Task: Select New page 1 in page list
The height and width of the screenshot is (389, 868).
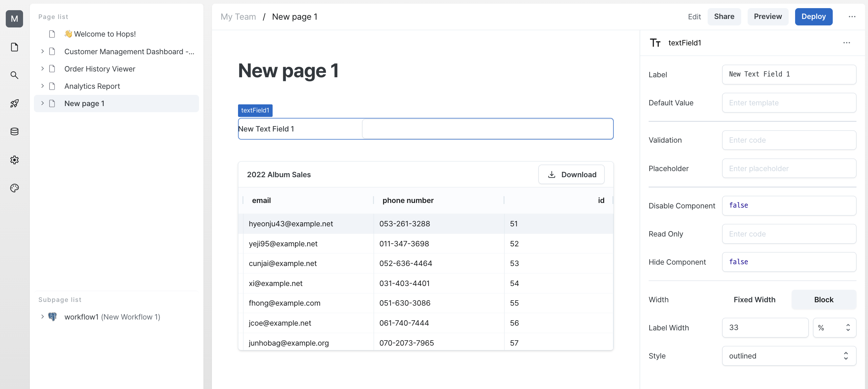Action: click(x=116, y=103)
